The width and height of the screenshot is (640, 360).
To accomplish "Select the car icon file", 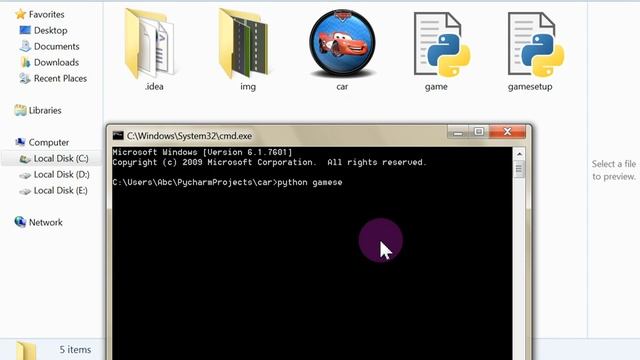I will [342, 43].
